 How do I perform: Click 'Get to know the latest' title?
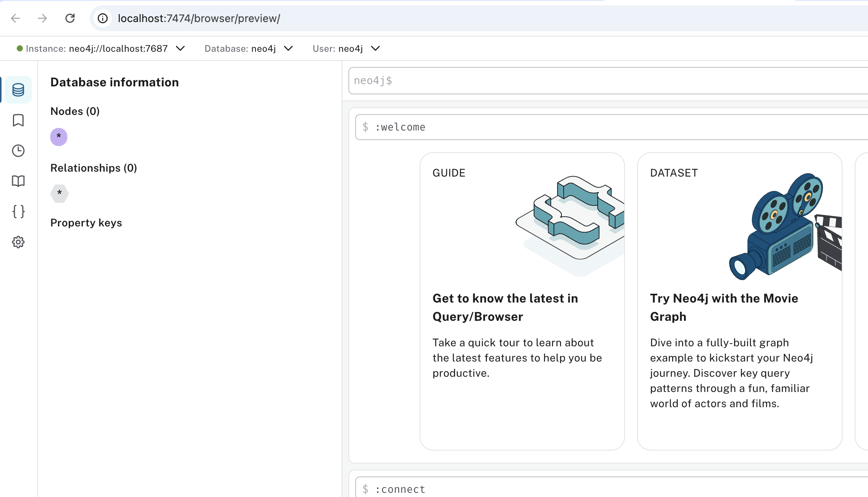505,307
